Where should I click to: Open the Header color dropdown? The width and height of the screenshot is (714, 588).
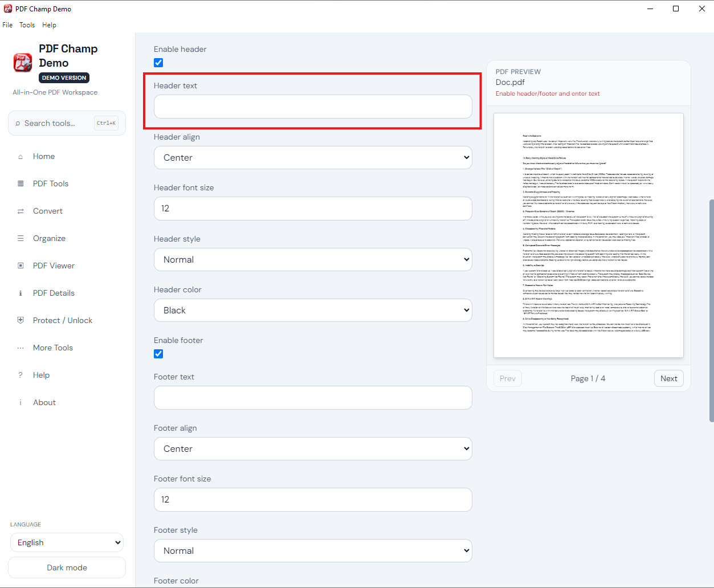(313, 310)
